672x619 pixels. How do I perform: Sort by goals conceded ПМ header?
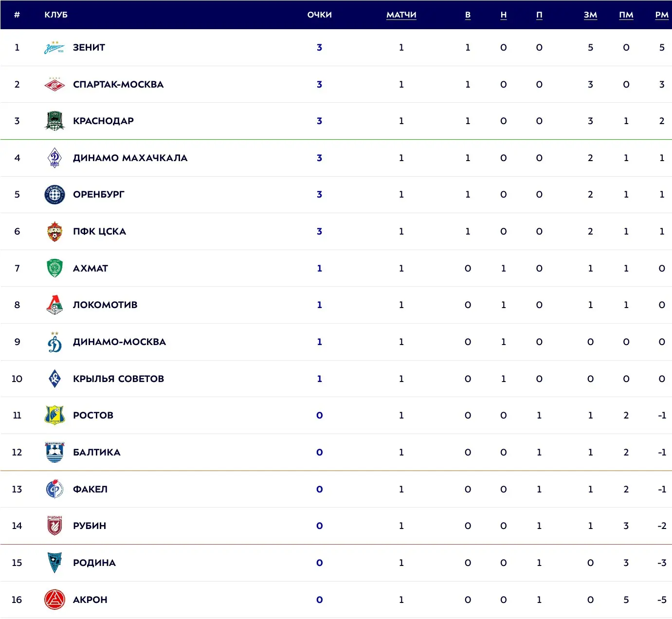(626, 15)
